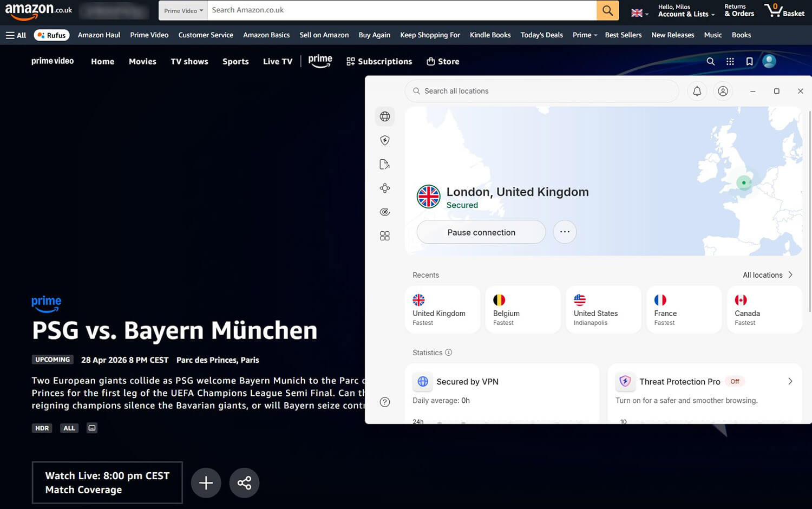The width and height of the screenshot is (812, 509).
Task: Click the London map location dot
Action: (x=744, y=183)
